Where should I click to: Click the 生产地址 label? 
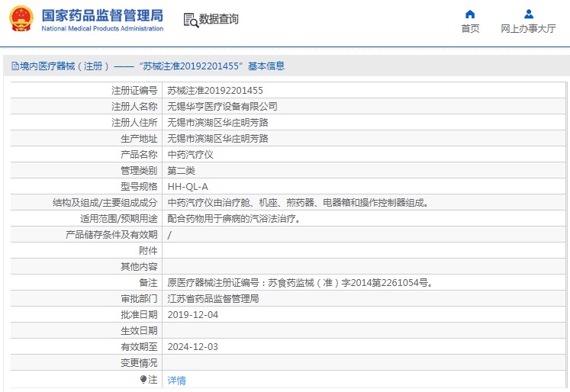tap(139, 138)
